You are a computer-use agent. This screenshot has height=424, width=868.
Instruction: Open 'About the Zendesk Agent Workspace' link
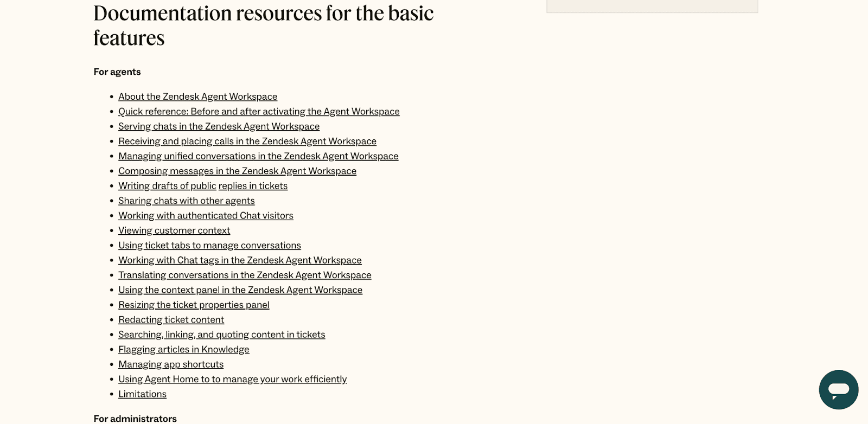(197, 97)
